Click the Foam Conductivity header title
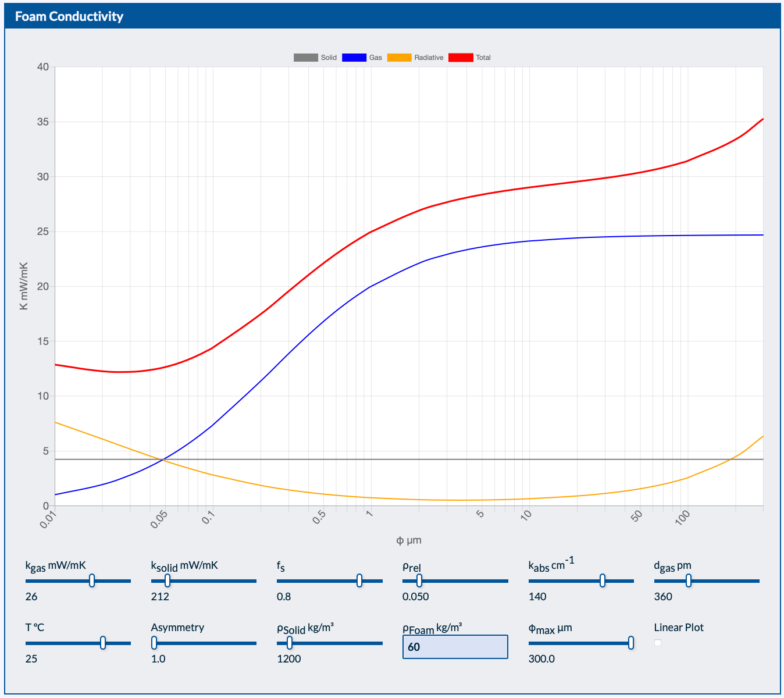784x698 pixels. [x=69, y=16]
